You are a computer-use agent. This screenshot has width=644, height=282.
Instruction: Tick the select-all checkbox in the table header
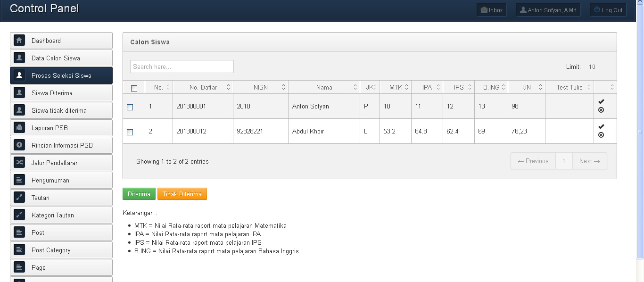click(x=134, y=88)
